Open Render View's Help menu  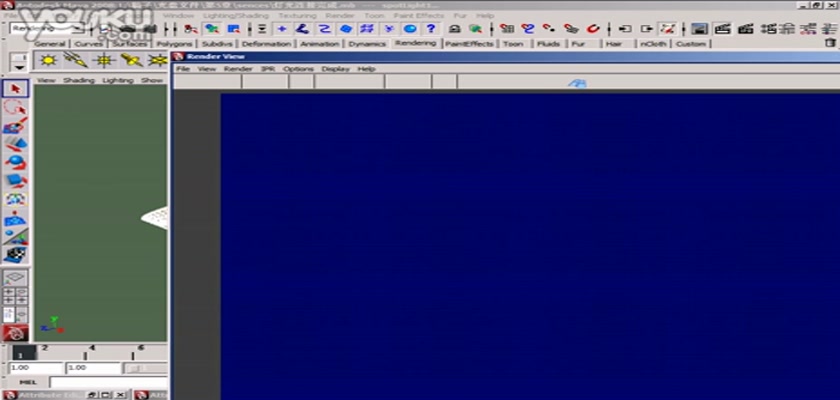(366, 69)
